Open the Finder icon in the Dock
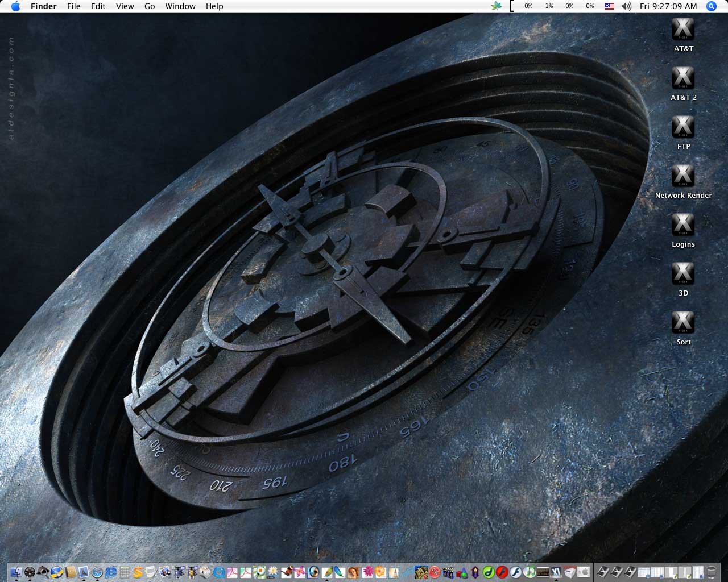Viewport: 728px width, 582px height. click(16, 572)
